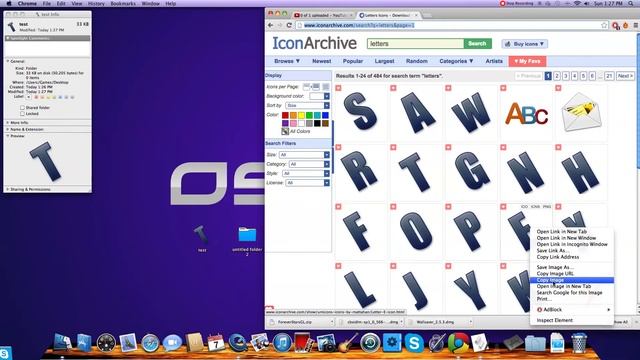Favorite the letter F icon
This screenshot has width=640, height=360.
[x=338, y=207]
